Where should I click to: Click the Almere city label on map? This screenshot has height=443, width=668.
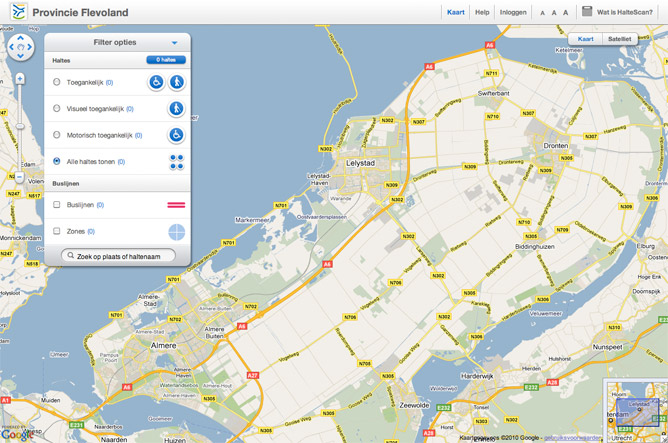(164, 345)
